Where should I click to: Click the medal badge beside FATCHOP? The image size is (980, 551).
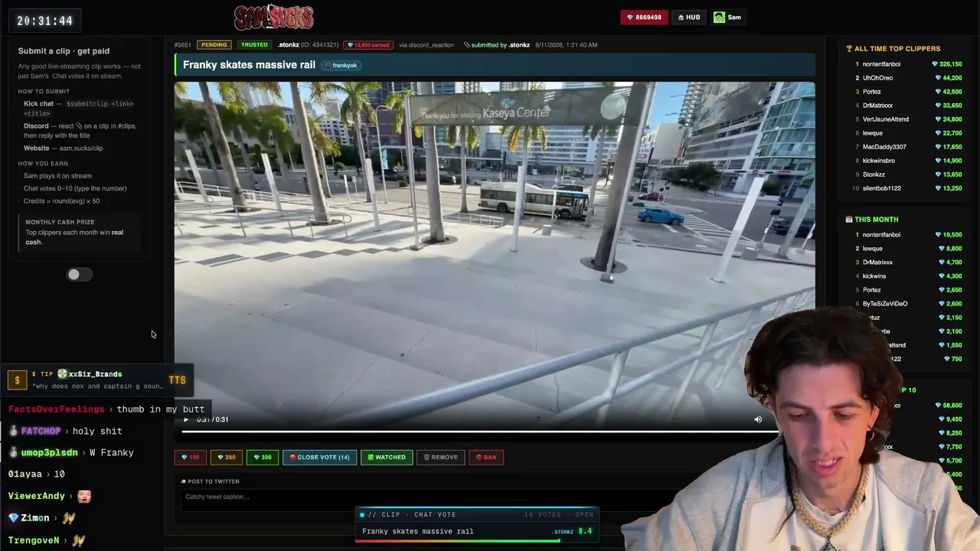coord(13,431)
